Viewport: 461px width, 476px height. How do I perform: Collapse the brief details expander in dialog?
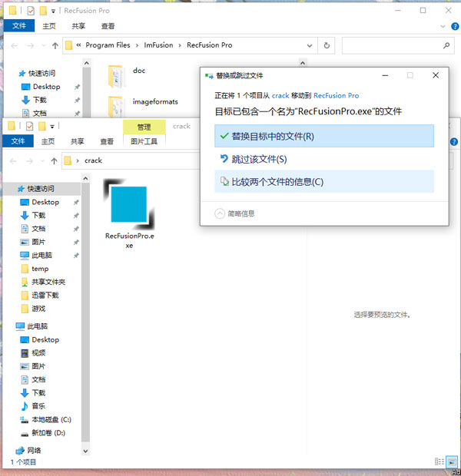click(x=220, y=213)
